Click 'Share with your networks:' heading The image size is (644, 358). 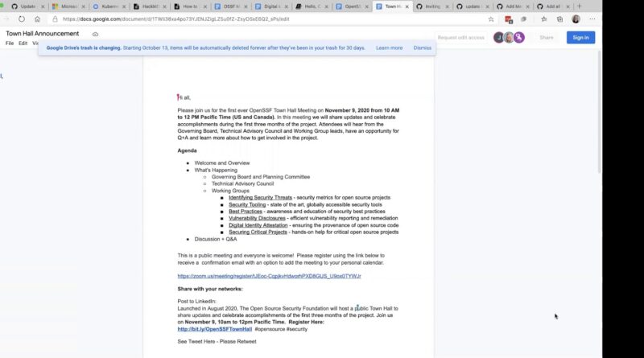(x=210, y=289)
